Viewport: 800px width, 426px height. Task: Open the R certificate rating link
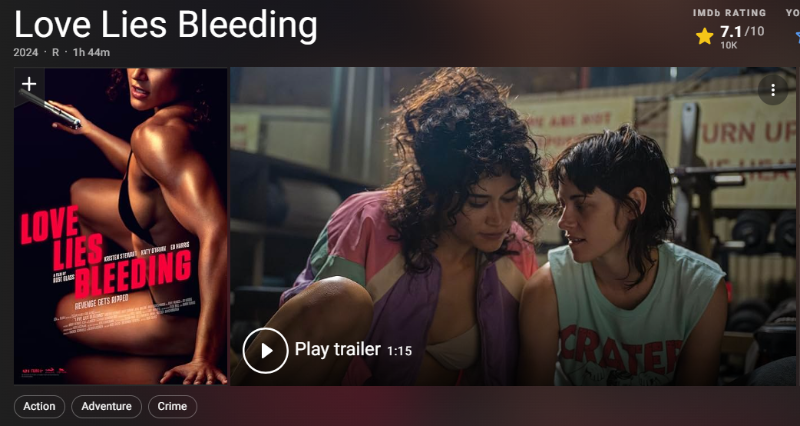click(56, 53)
